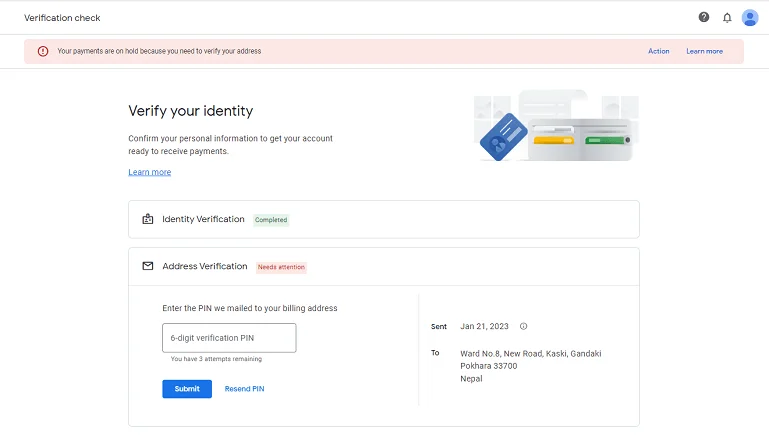769x435 pixels.
Task: Click Action link in alert banner
Action: (x=658, y=51)
